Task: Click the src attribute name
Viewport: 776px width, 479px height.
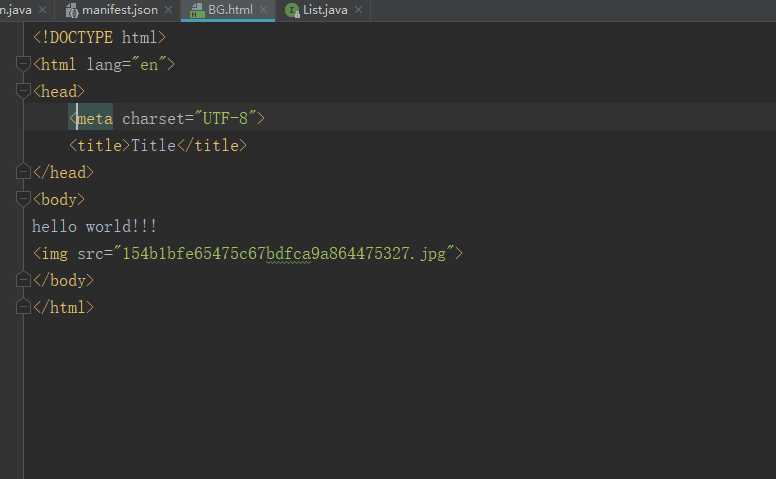Action: (91, 253)
